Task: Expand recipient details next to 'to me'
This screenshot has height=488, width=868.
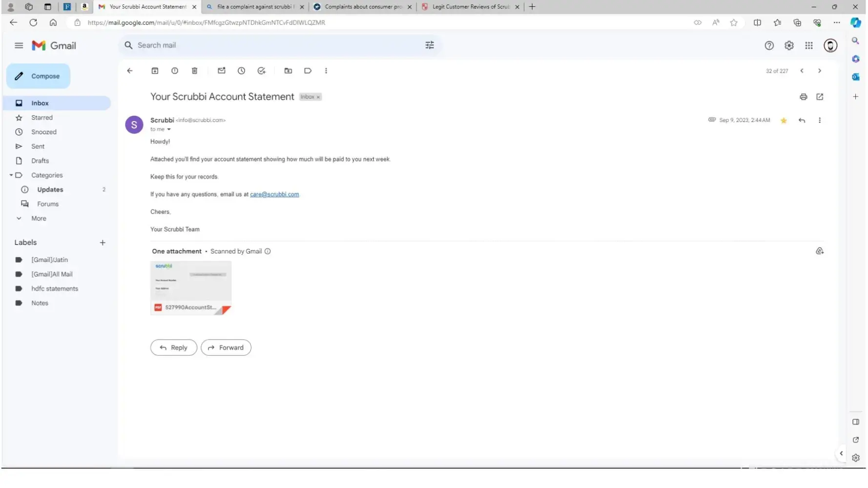Action: tap(169, 130)
